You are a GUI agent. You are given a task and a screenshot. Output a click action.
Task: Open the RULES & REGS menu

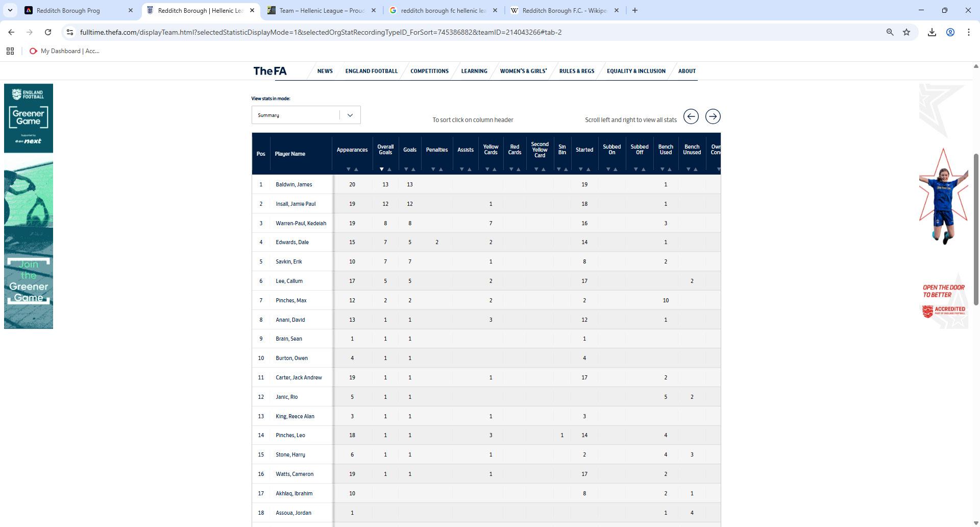[577, 71]
